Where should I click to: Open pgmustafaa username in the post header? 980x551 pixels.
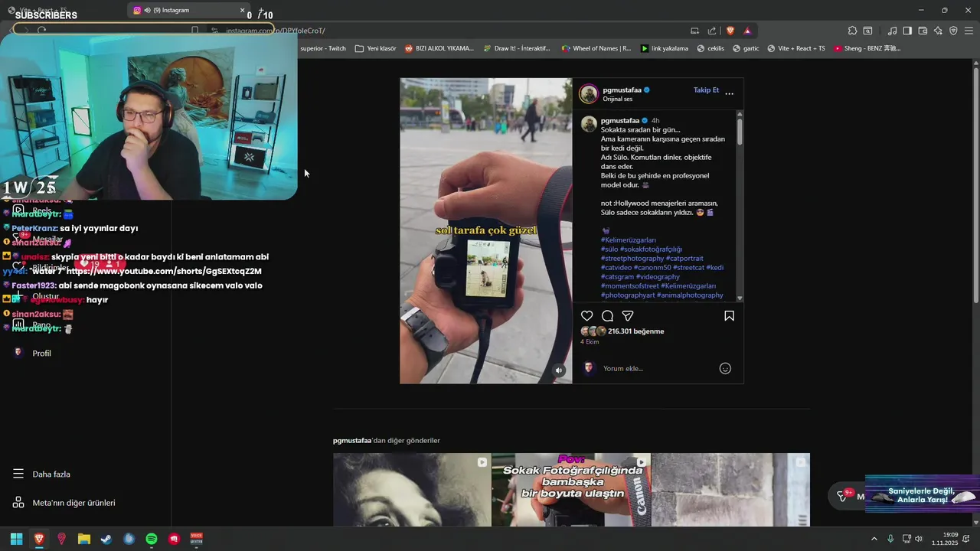point(622,90)
